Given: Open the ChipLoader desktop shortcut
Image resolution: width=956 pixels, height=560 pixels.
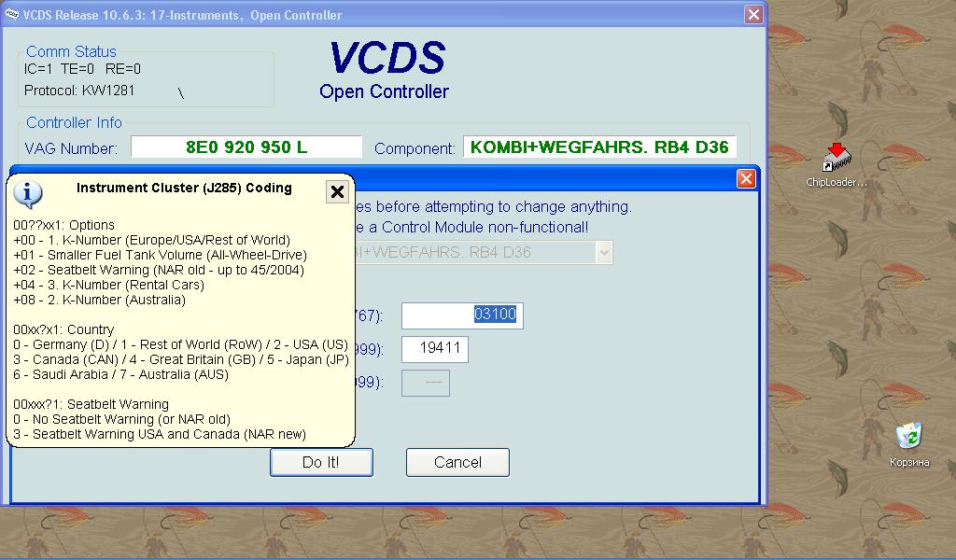Looking at the screenshot, I should [836, 164].
